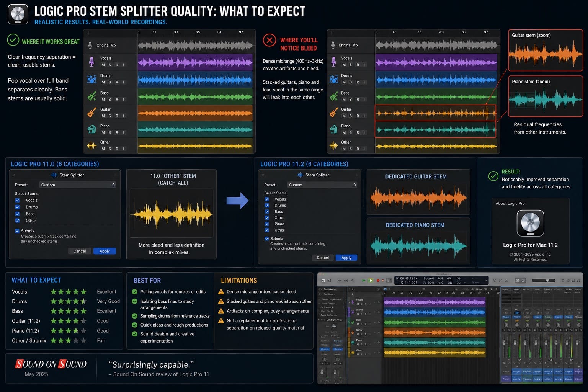Start playback with the green Play button
The height and width of the screenshot is (392, 588).
[x=371, y=280]
